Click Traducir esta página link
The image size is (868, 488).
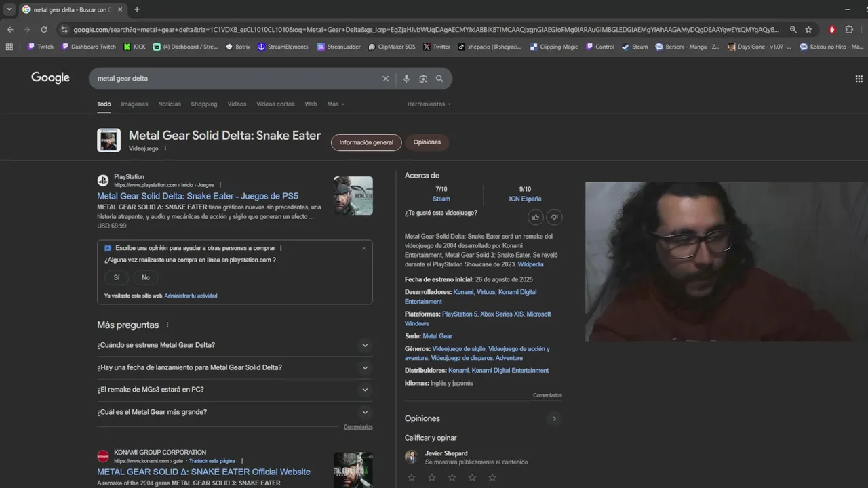pyautogui.click(x=212, y=461)
